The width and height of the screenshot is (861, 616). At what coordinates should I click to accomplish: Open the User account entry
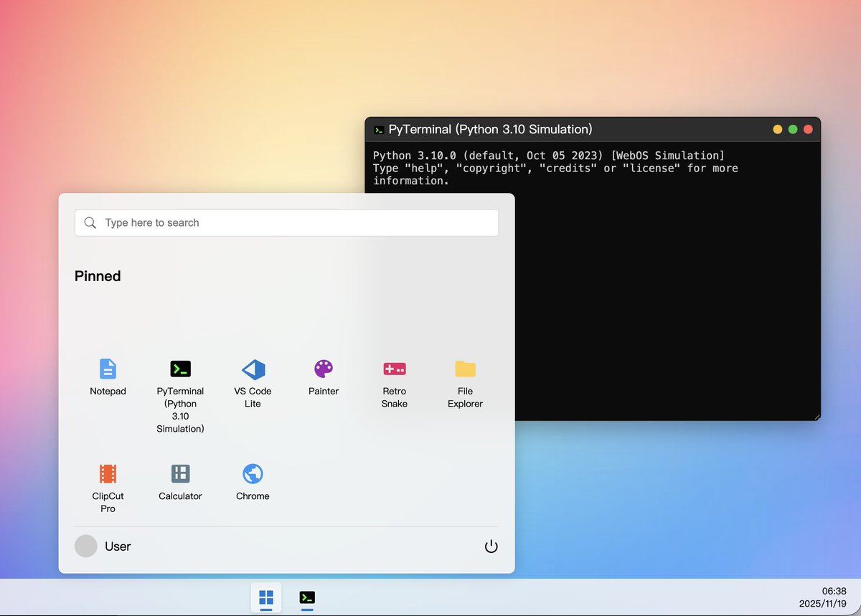(117, 546)
